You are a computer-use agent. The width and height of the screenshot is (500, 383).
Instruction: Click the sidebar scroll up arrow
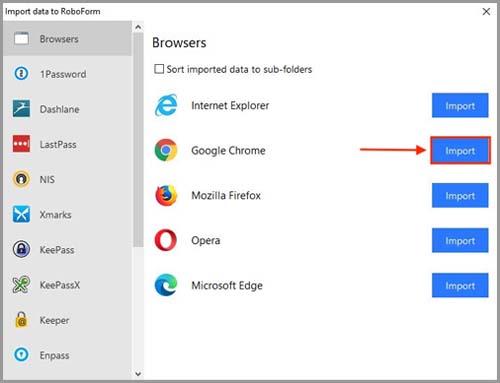tap(138, 27)
